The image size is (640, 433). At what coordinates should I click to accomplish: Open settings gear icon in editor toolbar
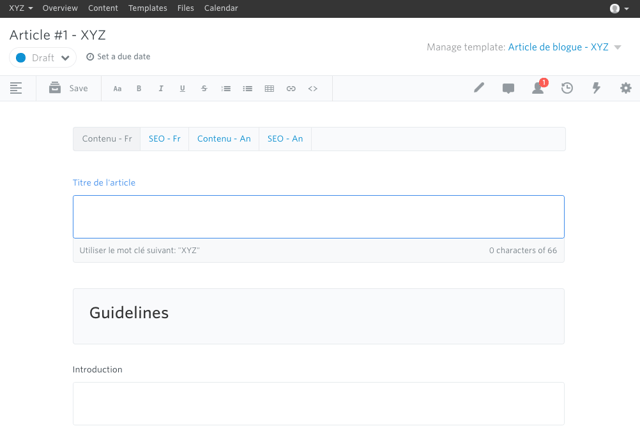click(626, 88)
